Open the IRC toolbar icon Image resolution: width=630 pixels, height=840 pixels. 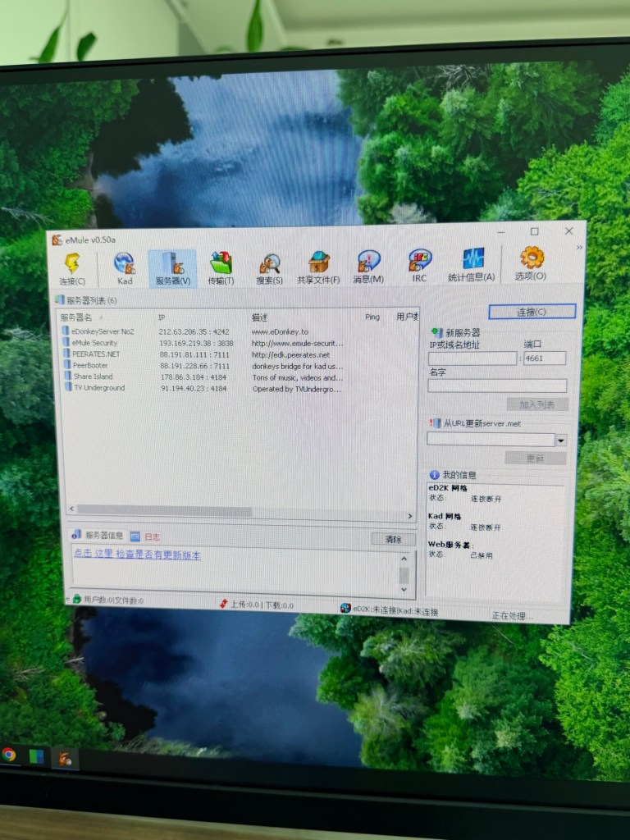point(419,267)
